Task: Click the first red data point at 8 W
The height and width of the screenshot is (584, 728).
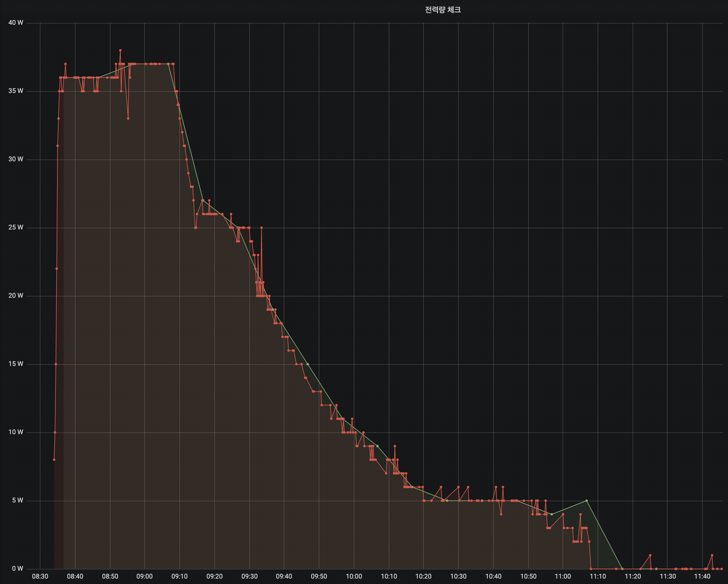Action: coord(54,460)
